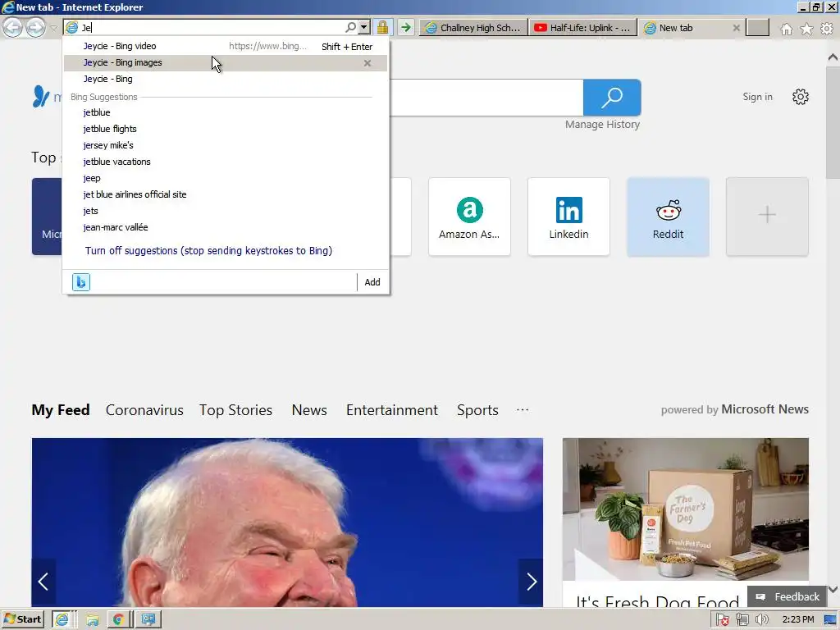Click the Bing search provider icon

click(81, 282)
